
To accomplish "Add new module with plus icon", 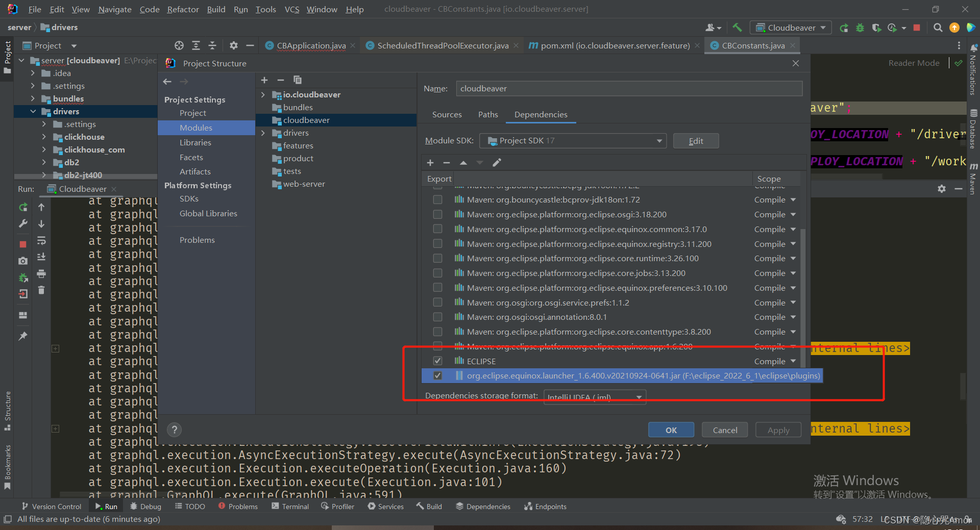I will tap(264, 80).
